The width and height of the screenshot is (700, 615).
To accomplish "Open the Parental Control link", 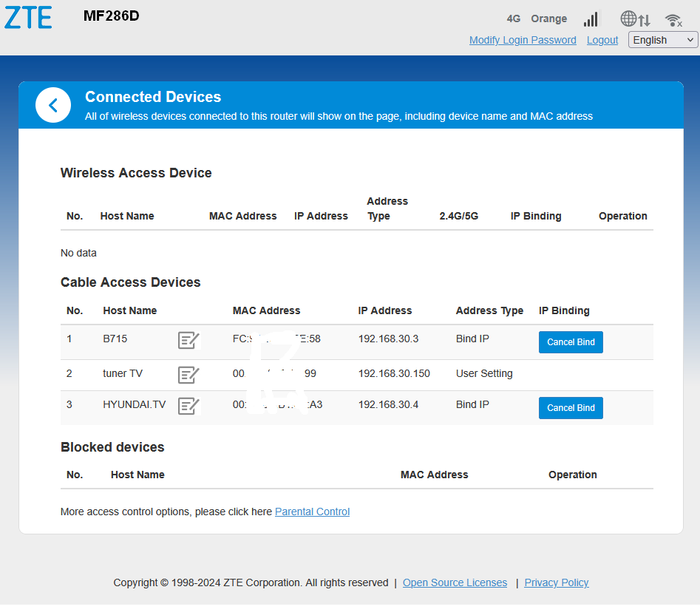I will coord(312,512).
